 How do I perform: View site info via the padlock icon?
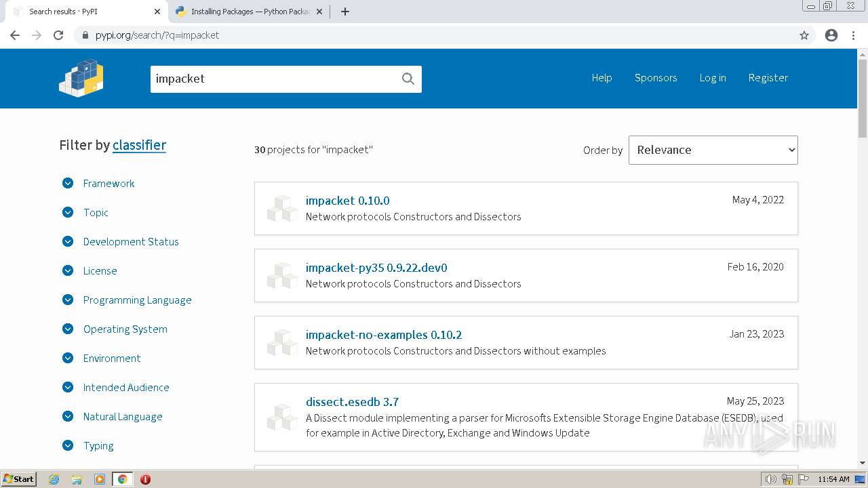tap(85, 35)
